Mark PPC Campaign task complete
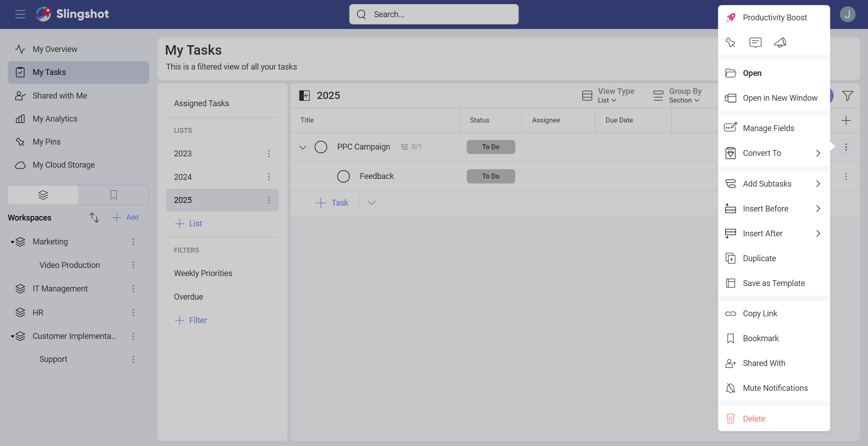Viewport: 868px width, 446px height. pyautogui.click(x=321, y=147)
